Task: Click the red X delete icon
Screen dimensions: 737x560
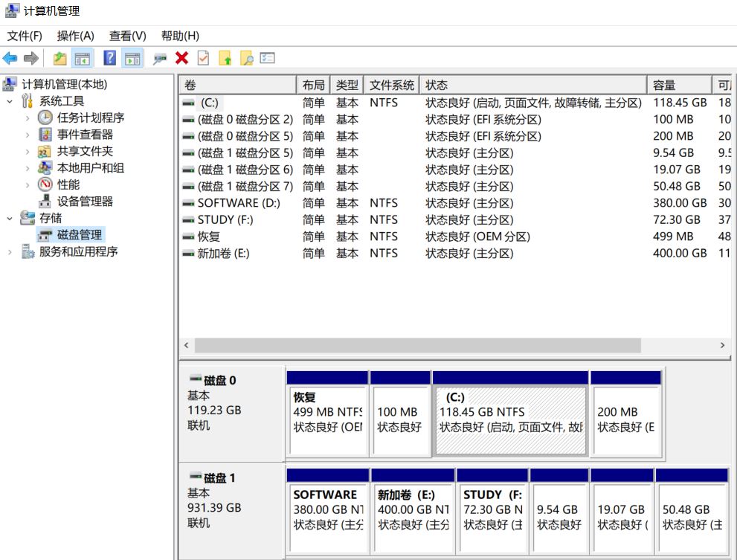Action: pyautogui.click(x=182, y=58)
